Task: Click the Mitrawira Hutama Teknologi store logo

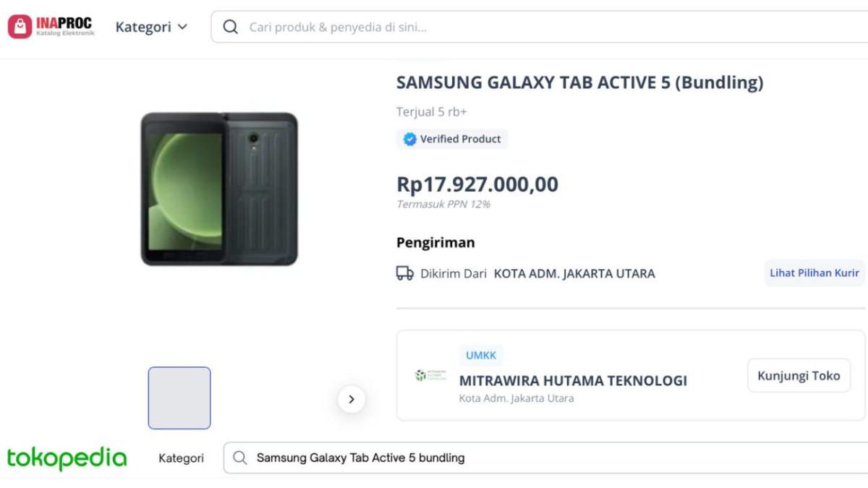Action: point(430,375)
